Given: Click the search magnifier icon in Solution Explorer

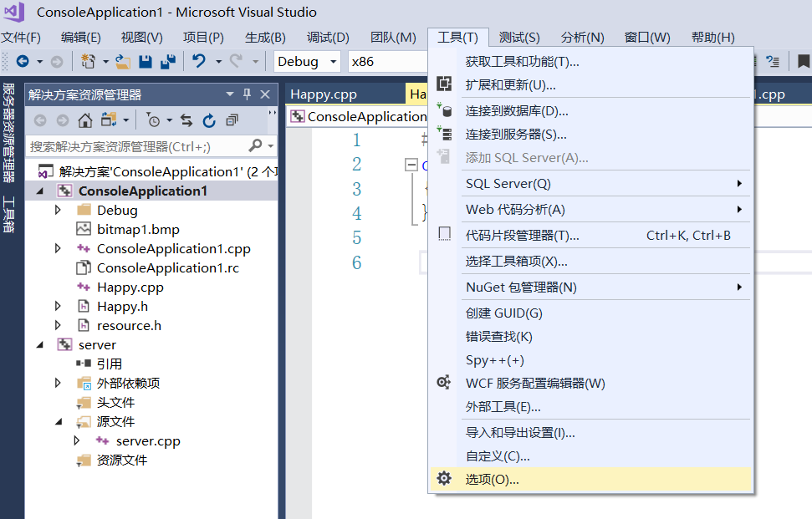Looking at the screenshot, I should (x=255, y=146).
